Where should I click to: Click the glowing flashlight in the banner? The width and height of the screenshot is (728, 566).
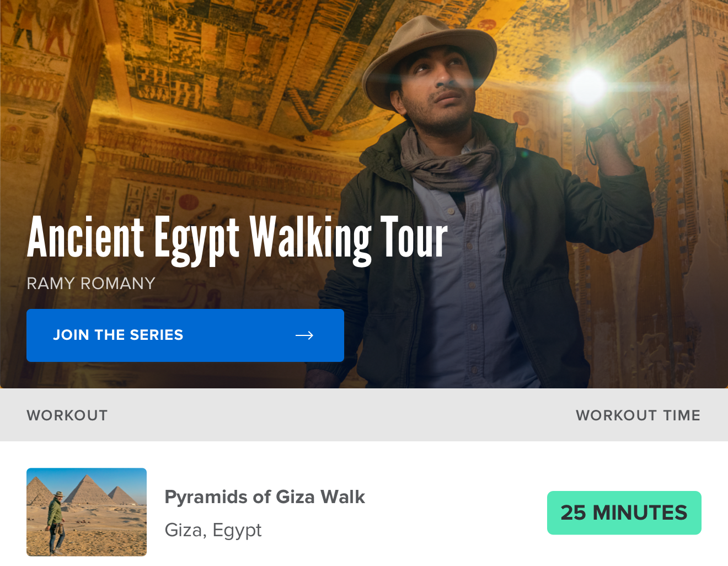pos(587,86)
